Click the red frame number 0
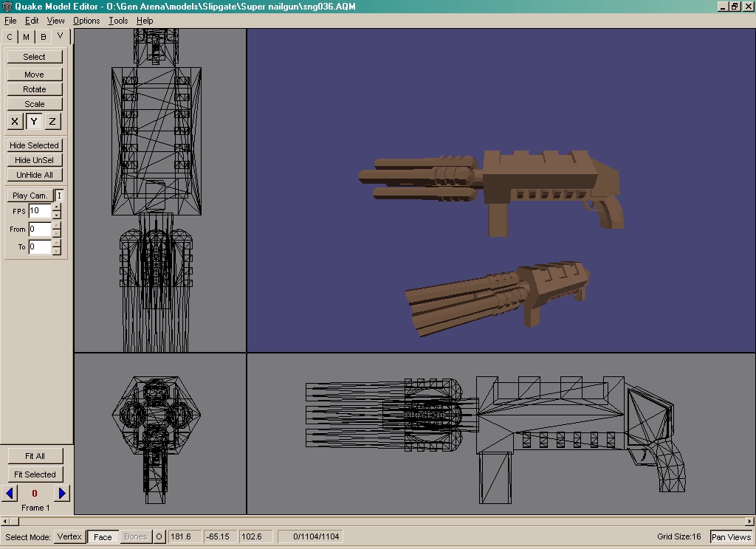This screenshot has height=549, width=756. click(35, 493)
